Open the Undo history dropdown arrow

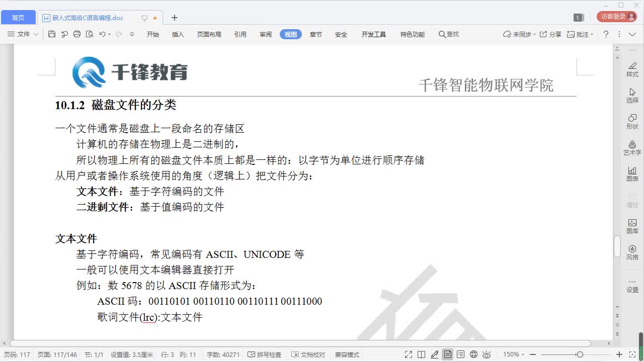pos(109,35)
